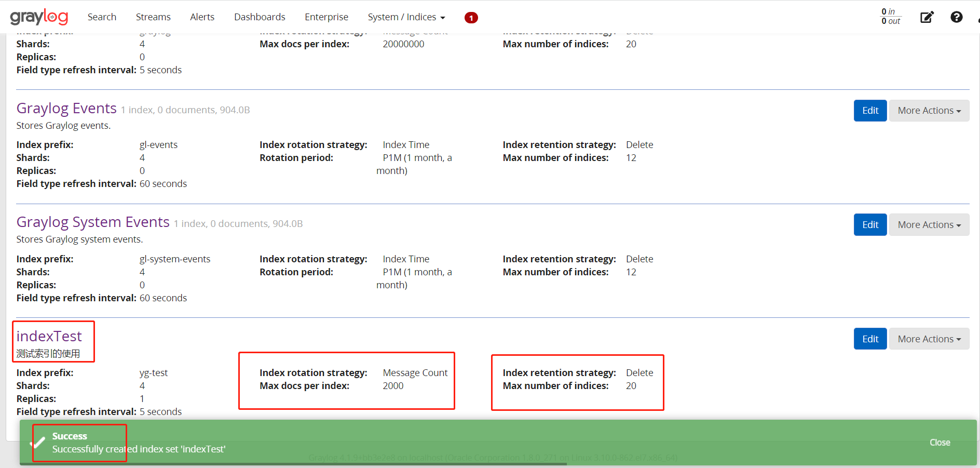Viewport: 980px width, 468px height.
Task: Close the success notification
Action: pos(940,443)
